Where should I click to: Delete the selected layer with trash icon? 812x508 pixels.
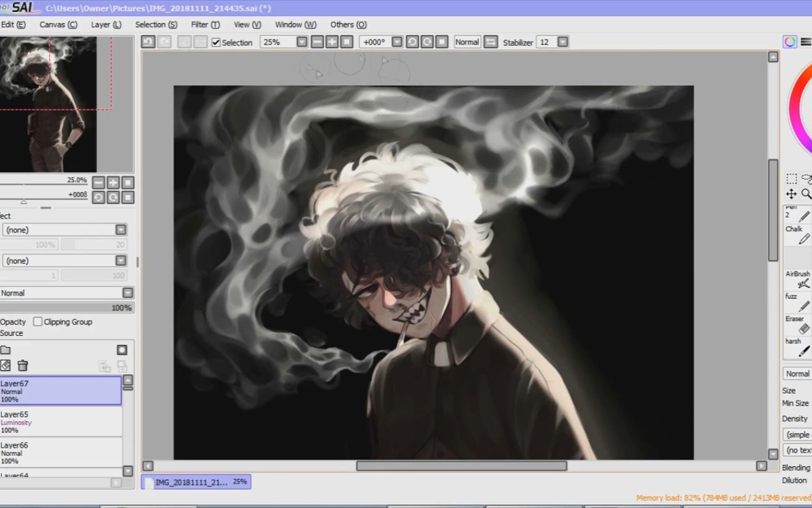(23, 365)
